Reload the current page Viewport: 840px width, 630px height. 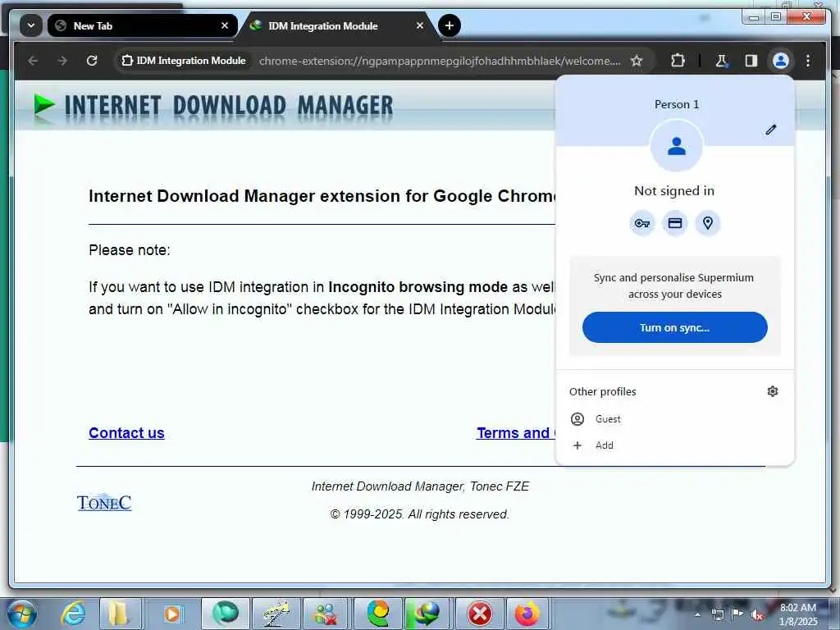pos(92,61)
